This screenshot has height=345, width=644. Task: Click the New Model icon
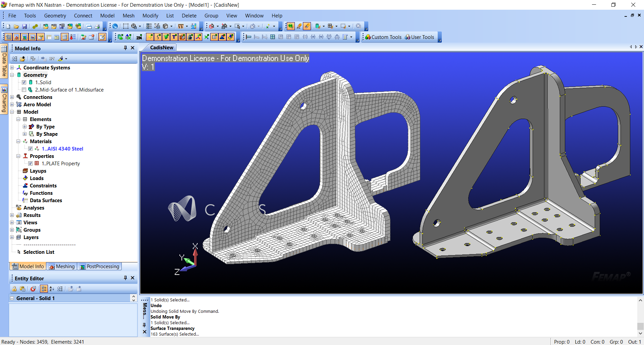8,26
